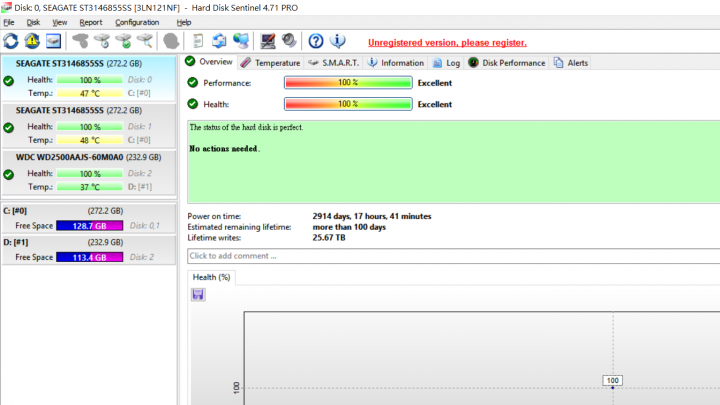Click the 'more than 100 days' lifetime value
This screenshot has height=405, width=720.
point(349,227)
